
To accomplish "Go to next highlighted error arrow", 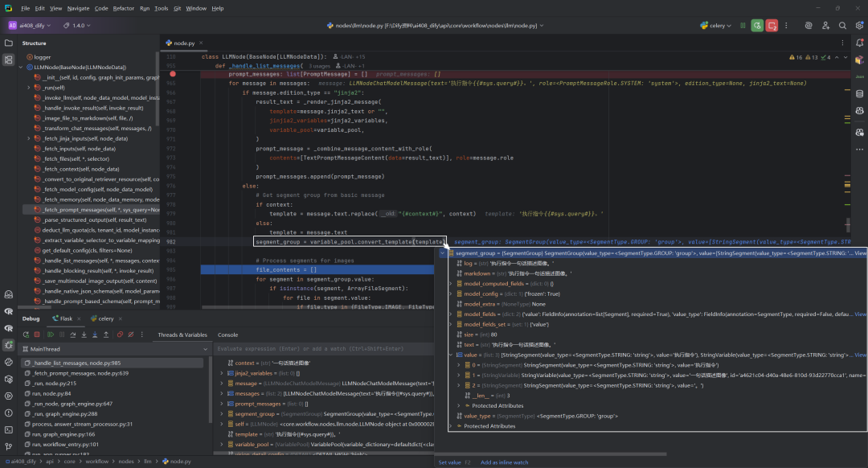I will click(x=845, y=57).
